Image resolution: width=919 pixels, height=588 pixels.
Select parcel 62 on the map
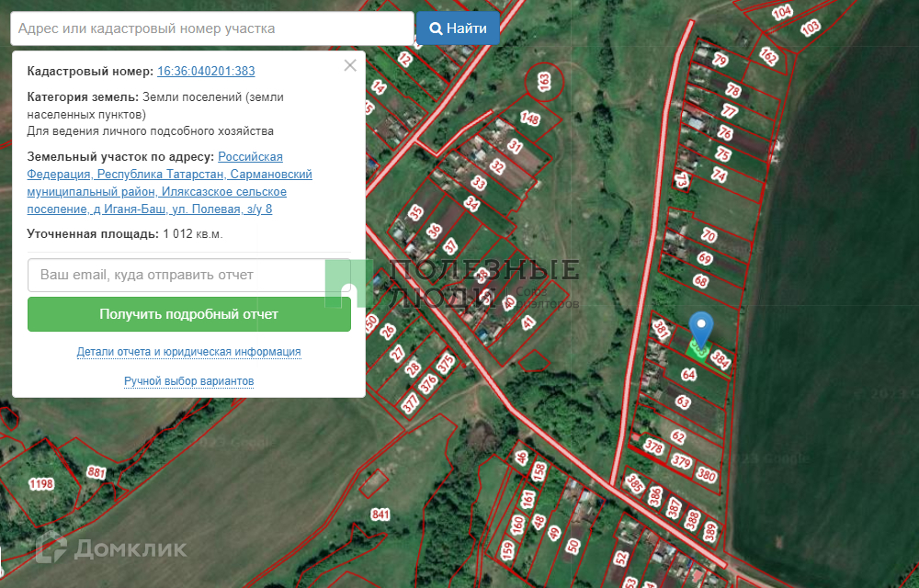pos(678,437)
